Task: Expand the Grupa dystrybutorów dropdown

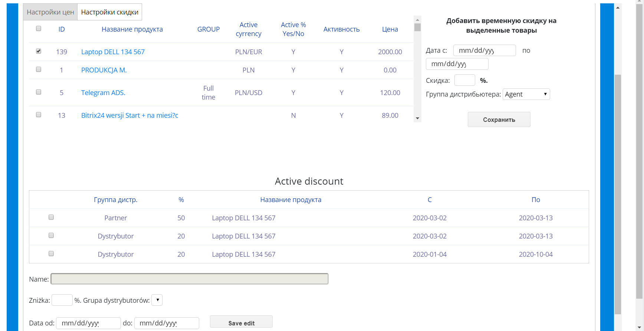Action: (157, 300)
